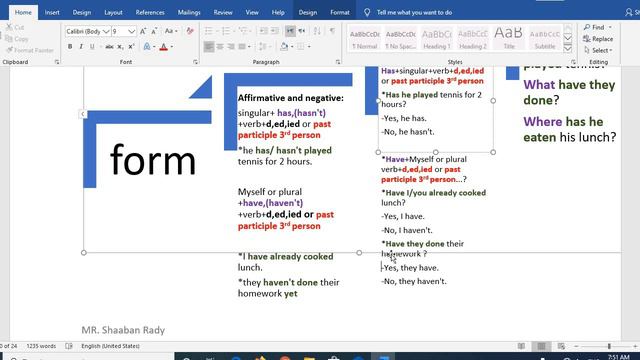Screen dimensions: 640x360
Task: Toggle Show/Hide paragraph marks
Action: click(332, 31)
